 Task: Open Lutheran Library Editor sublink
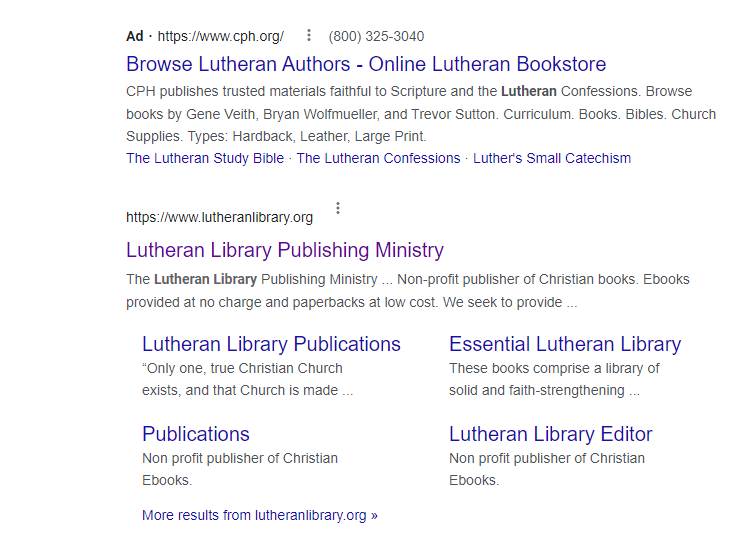(x=550, y=434)
